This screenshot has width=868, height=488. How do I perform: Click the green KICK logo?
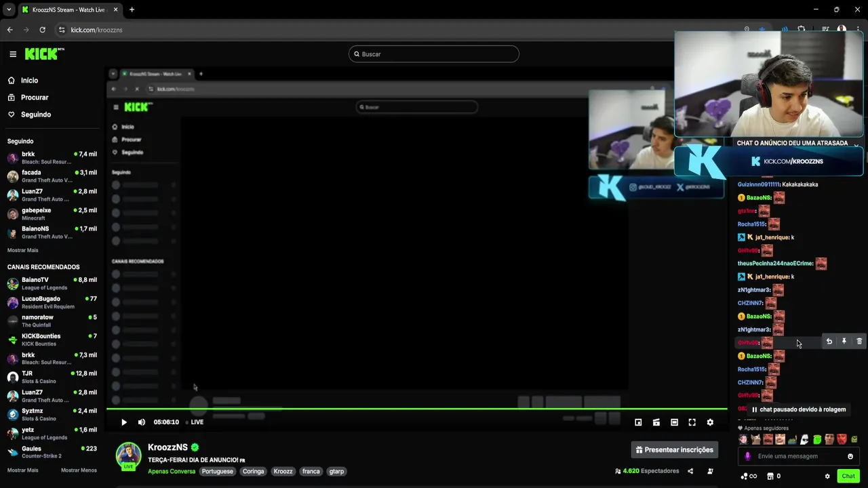point(44,54)
